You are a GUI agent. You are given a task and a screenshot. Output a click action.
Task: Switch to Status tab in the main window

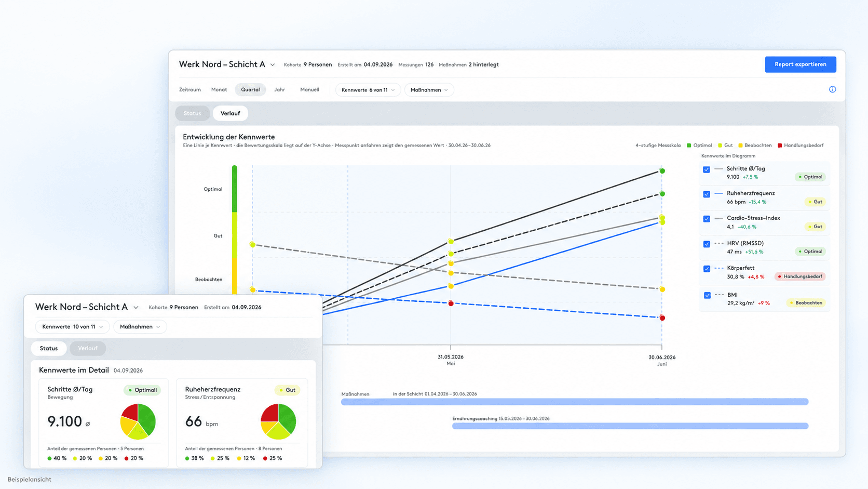tap(192, 113)
